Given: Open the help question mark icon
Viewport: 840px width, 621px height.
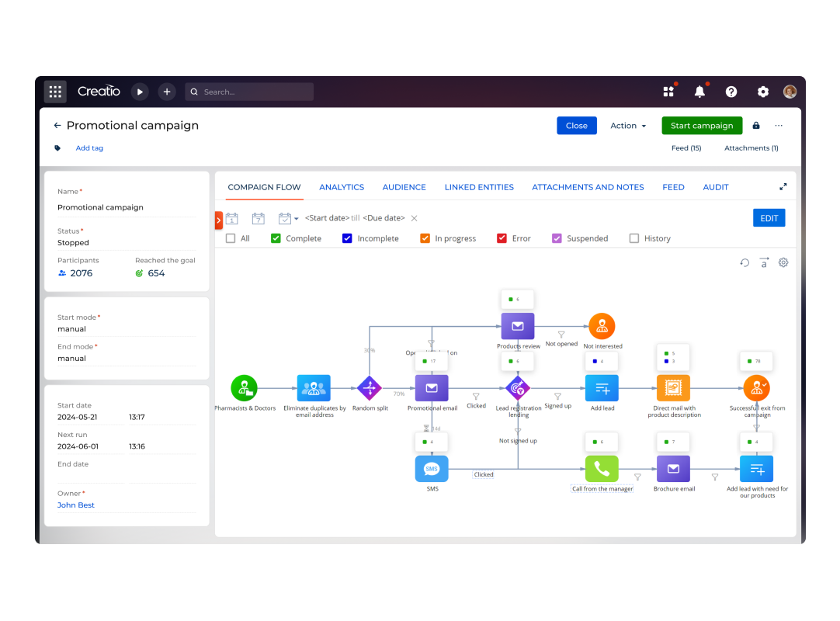Looking at the screenshot, I should click(x=731, y=92).
